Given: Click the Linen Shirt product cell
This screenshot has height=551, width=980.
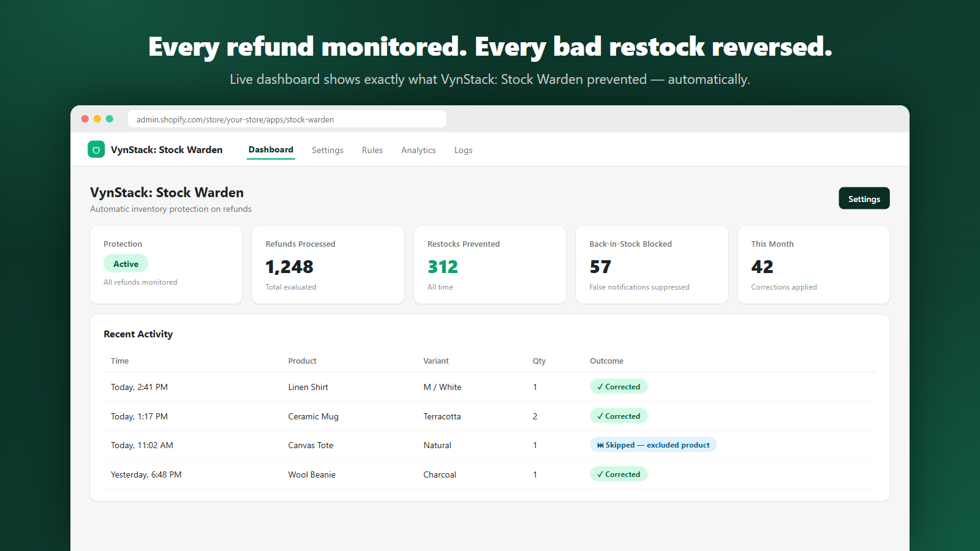Looking at the screenshot, I should 308,387.
